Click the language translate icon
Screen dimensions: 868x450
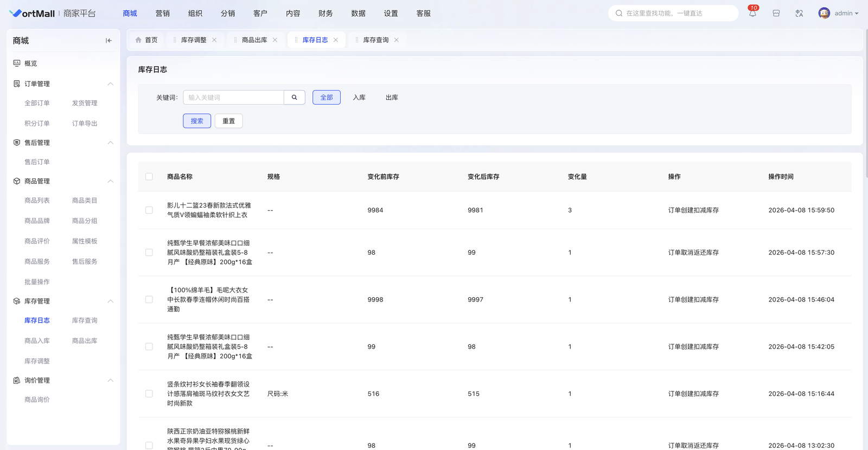tap(799, 14)
